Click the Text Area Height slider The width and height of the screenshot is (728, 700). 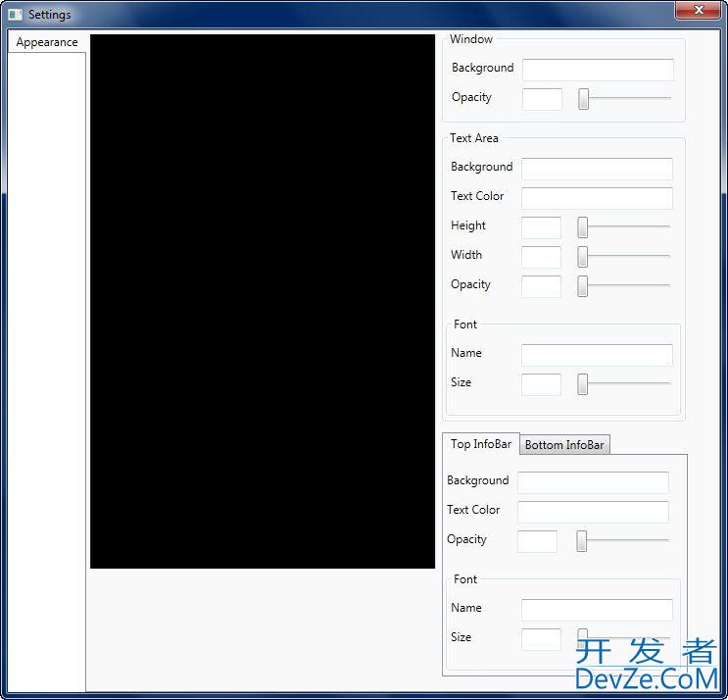(623, 227)
